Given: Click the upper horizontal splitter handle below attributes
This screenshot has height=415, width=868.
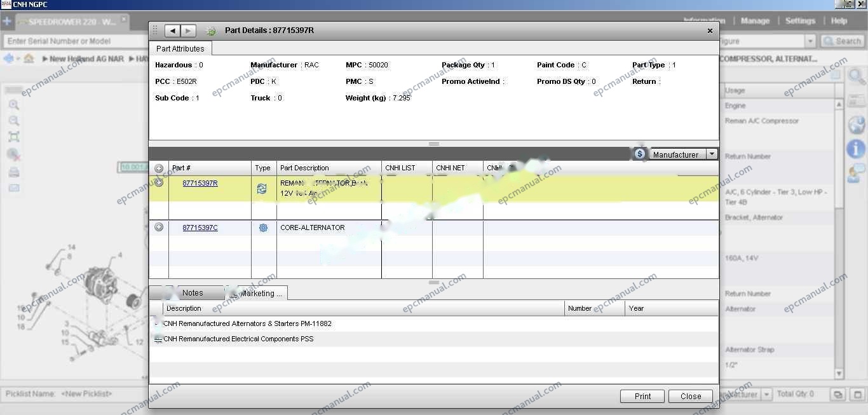Looking at the screenshot, I should pos(434,144).
